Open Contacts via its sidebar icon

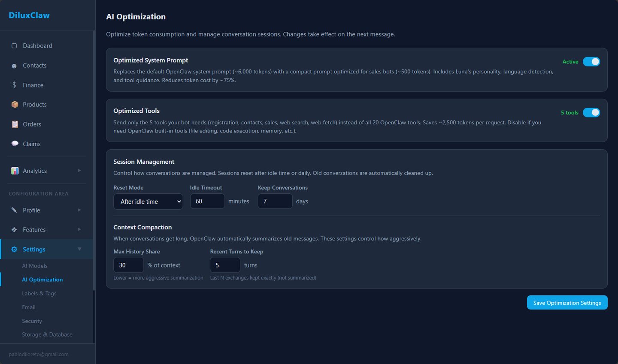(14, 66)
